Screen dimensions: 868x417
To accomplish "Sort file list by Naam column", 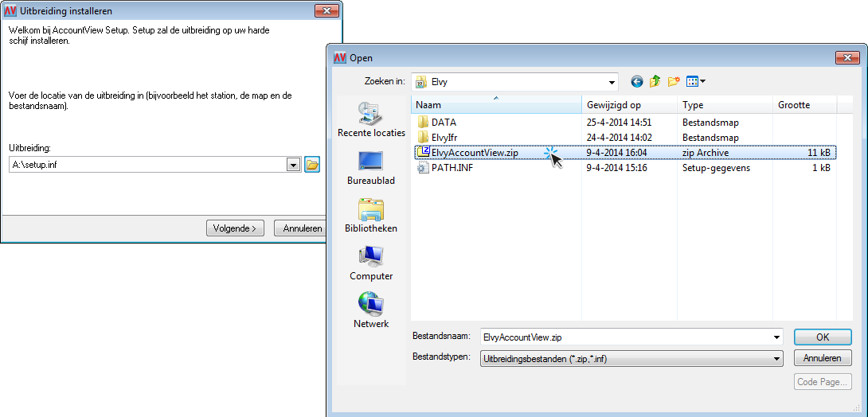I will click(x=497, y=104).
